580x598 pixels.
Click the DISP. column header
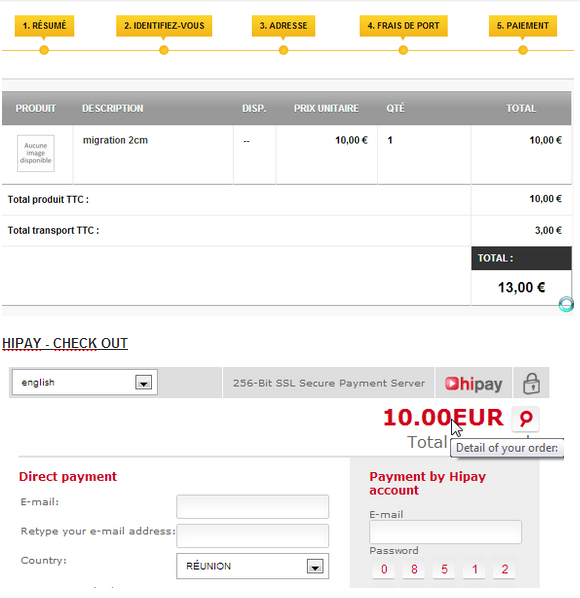pos(254,108)
